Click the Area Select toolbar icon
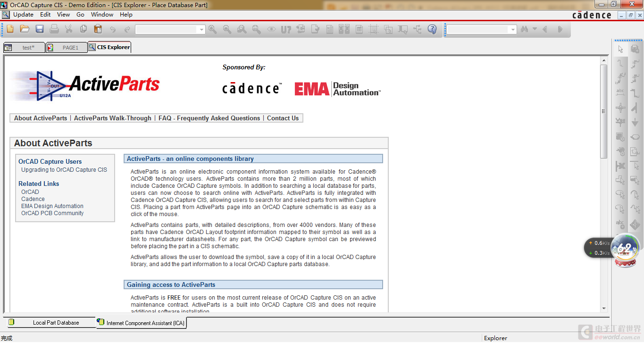This screenshot has width=644, height=343. pyautogui.click(x=388, y=29)
